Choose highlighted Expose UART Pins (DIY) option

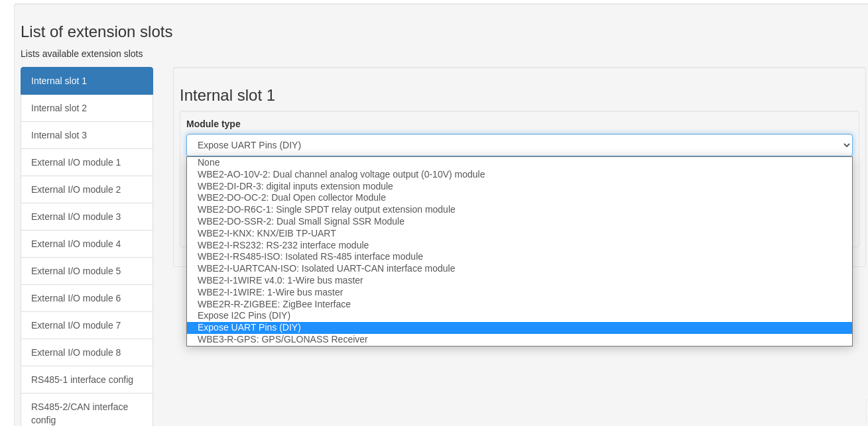(x=519, y=327)
